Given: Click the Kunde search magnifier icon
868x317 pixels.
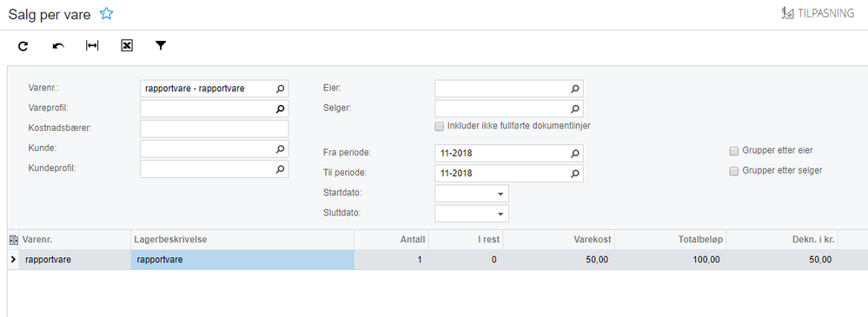Looking at the screenshot, I should (x=280, y=149).
